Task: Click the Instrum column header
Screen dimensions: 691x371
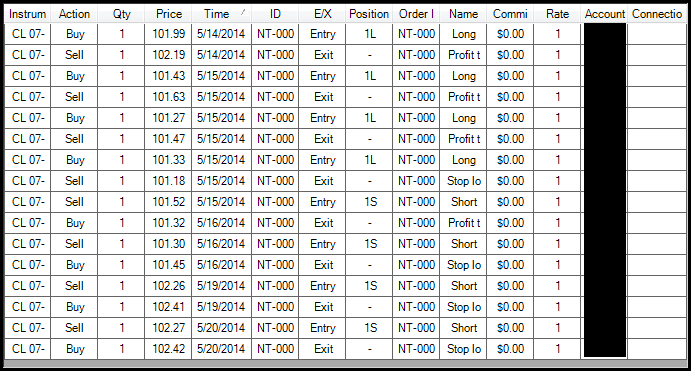Action: pyautogui.click(x=27, y=14)
